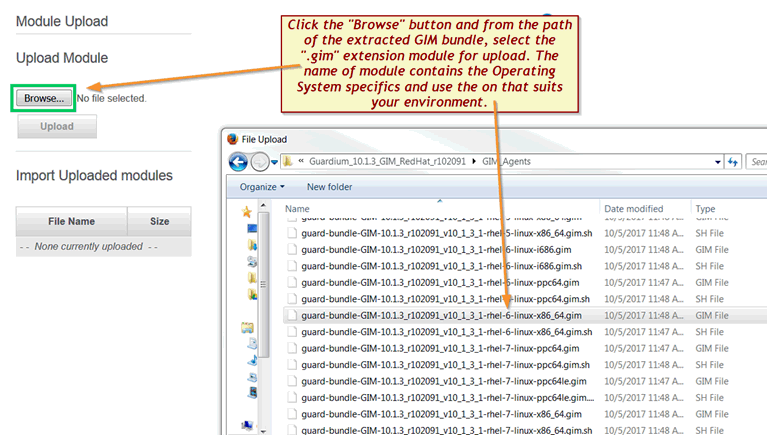The width and height of the screenshot is (767, 435).
Task: Sort files by Name column header
Action: click(x=297, y=208)
